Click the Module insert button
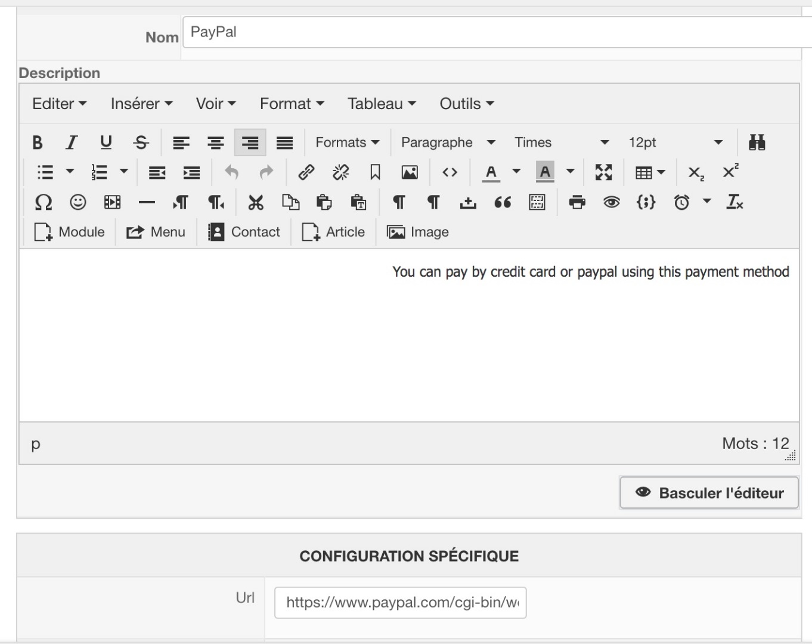This screenshot has height=644, width=812. [x=69, y=232]
